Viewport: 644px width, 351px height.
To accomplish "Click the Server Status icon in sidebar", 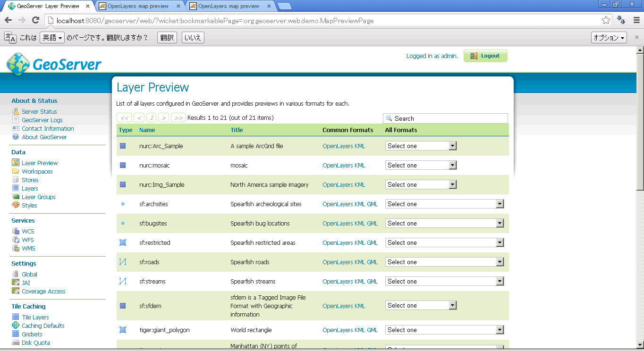I will [x=16, y=112].
